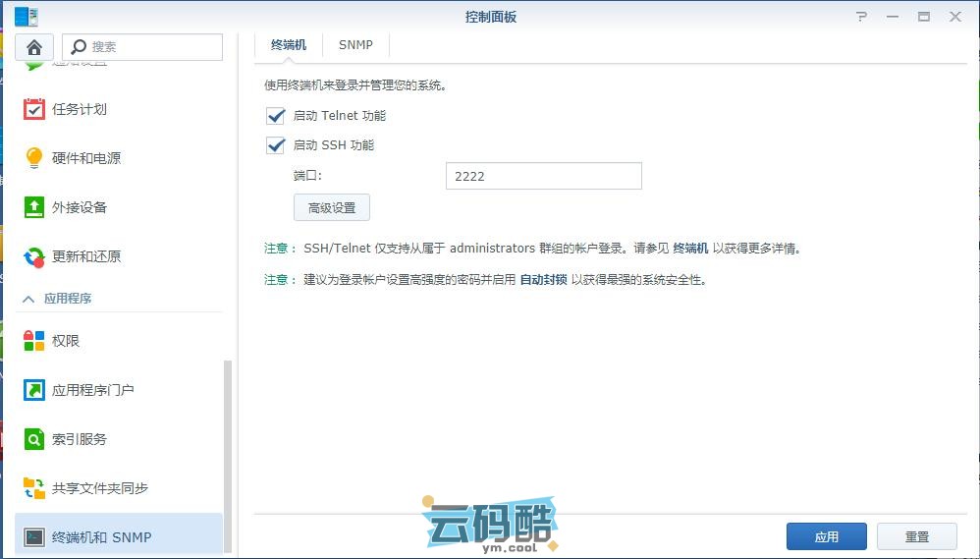Open 硬件和电源 lightbulb icon
Screen dimensions: 980x559
pos(34,158)
